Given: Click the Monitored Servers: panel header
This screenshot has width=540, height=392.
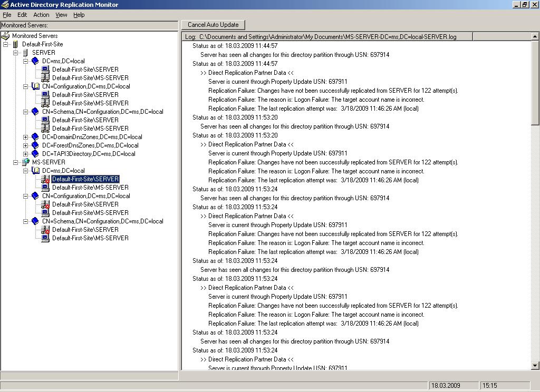Looking at the screenshot, I should click(89, 25).
